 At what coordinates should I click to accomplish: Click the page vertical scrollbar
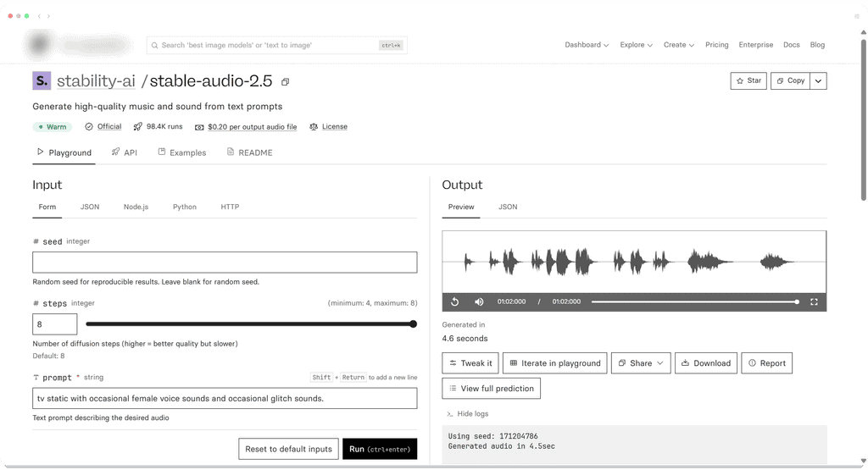864,120
